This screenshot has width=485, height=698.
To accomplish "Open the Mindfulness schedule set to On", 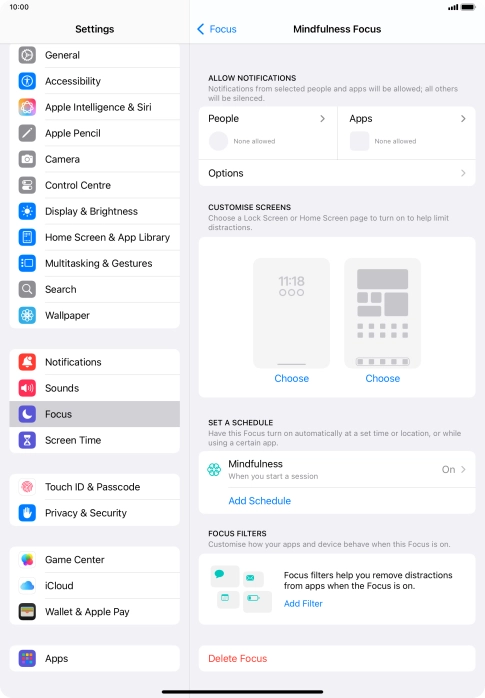I will pos(337,470).
